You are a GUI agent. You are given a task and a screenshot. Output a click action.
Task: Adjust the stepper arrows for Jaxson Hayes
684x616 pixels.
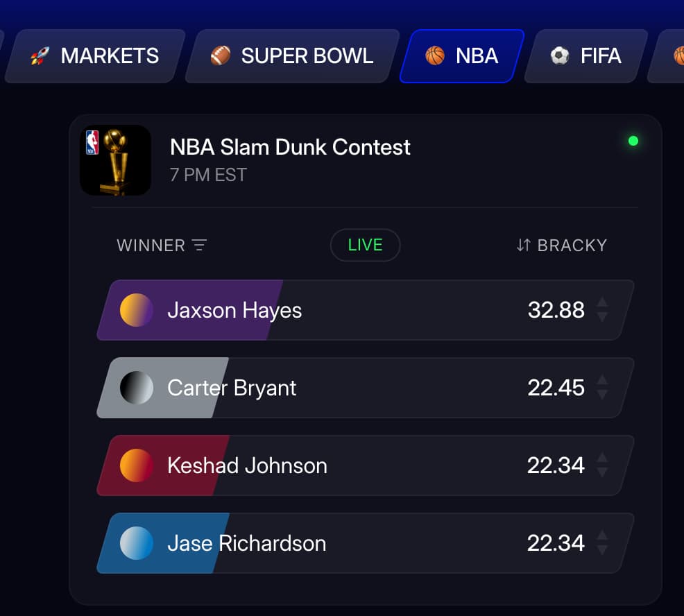click(x=602, y=310)
